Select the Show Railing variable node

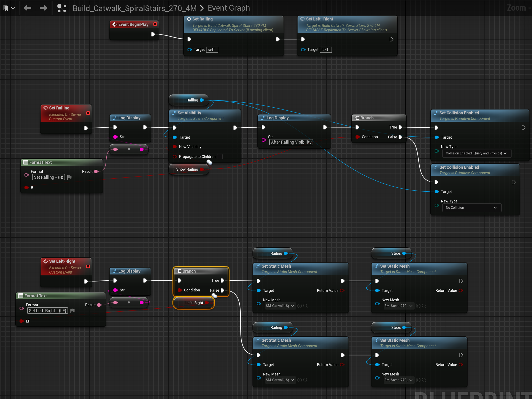(x=187, y=169)
